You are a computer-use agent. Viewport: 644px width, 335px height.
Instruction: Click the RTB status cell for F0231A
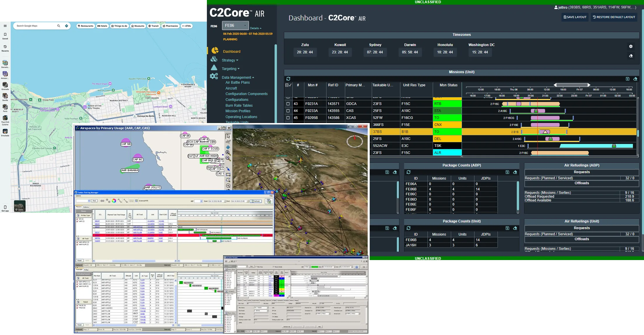pos(447,104)
